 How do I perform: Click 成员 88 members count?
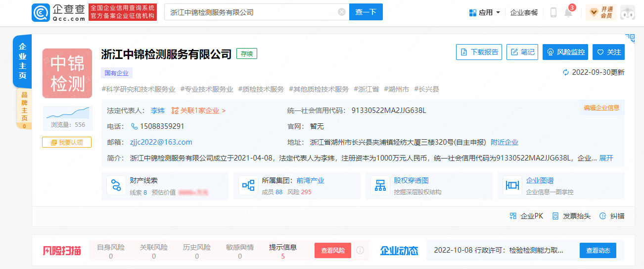point(272,192)
